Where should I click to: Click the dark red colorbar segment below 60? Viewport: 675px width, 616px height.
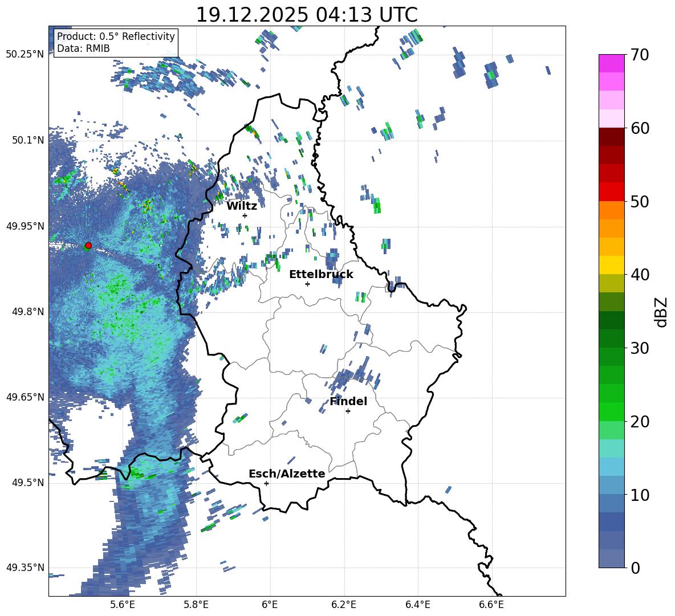pos(612,137)
